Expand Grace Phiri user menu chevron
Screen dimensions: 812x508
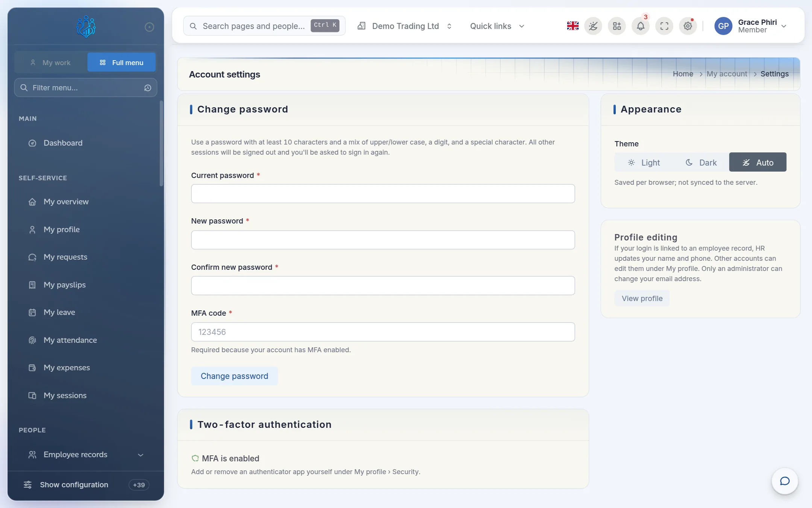click(784, 26)
